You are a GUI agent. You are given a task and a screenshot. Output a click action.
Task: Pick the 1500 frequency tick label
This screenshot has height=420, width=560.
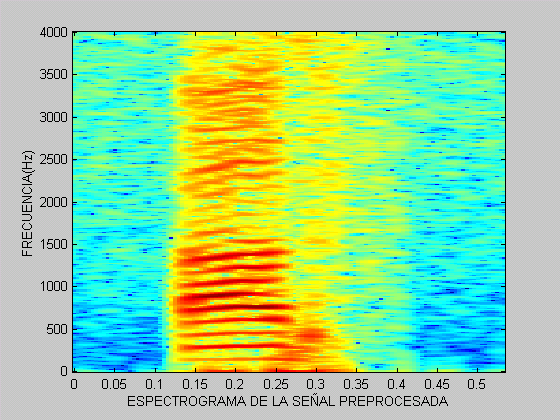click(54, 245)
